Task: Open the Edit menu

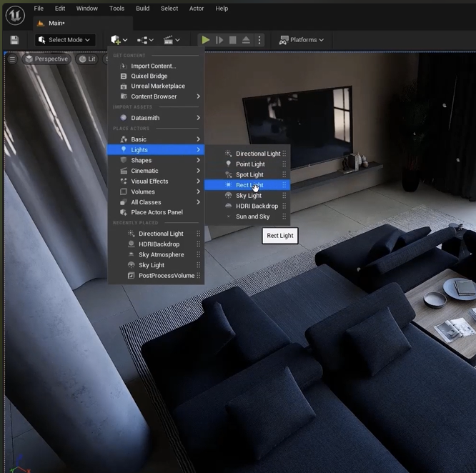Action: (x=60, y=9)
